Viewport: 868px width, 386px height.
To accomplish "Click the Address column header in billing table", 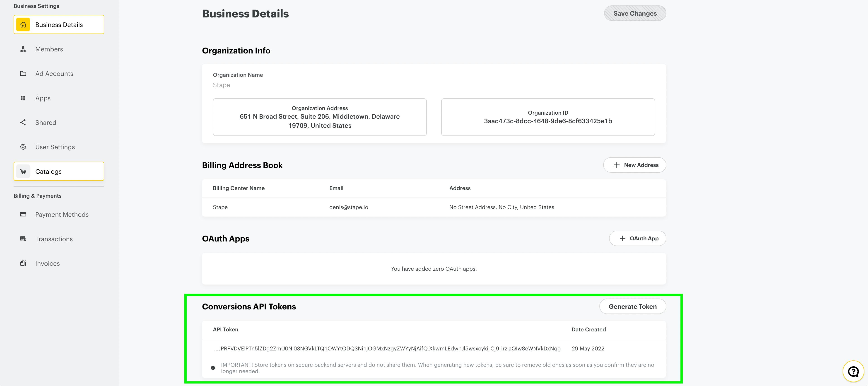I will point(460,188).
